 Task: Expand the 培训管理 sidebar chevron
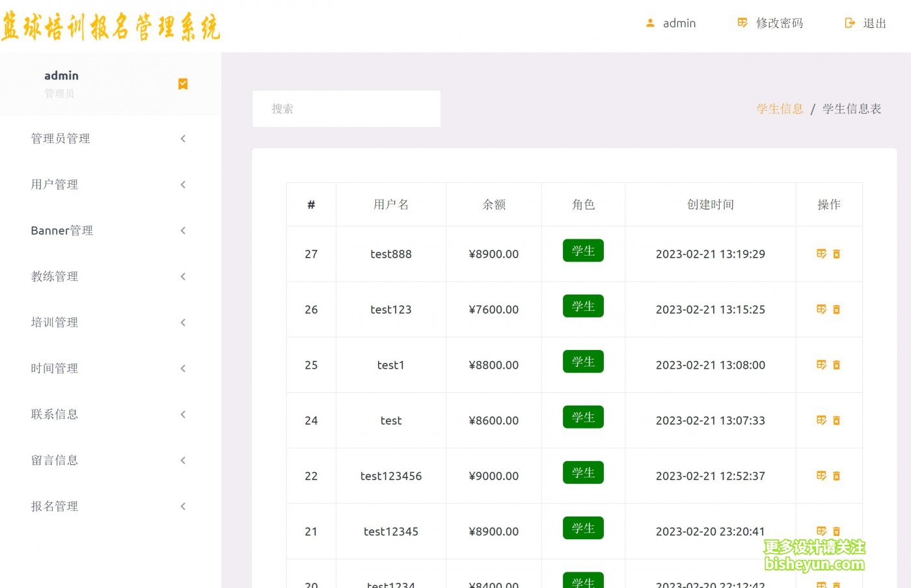pyautogui.click(x=183, y=323)
